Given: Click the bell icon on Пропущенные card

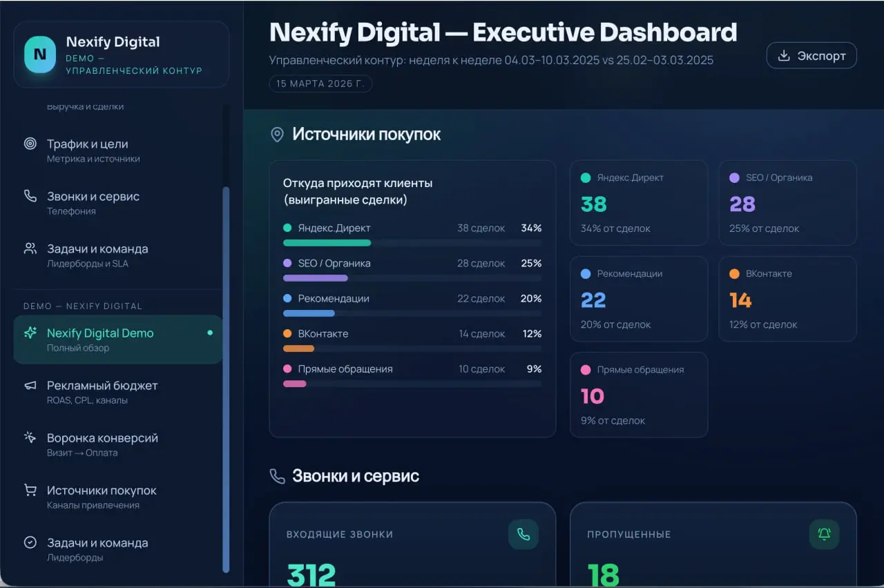Looking at the screenshot, I should tap(824, 534).
